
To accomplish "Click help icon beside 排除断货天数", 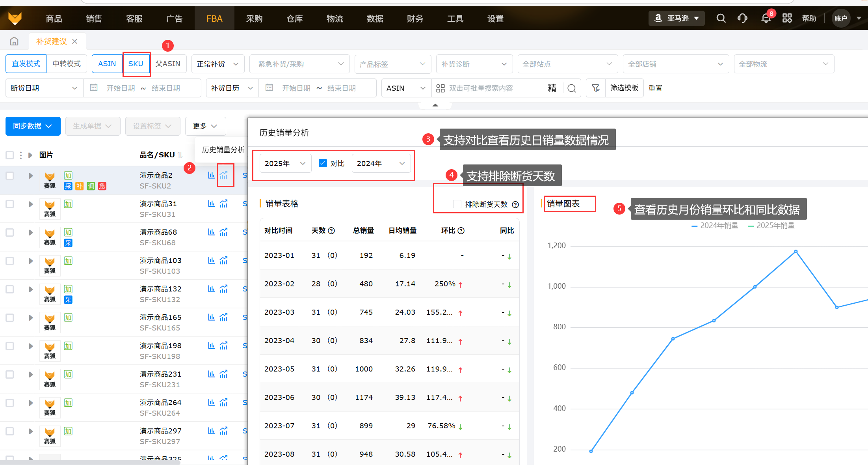I will coord(515,204).
